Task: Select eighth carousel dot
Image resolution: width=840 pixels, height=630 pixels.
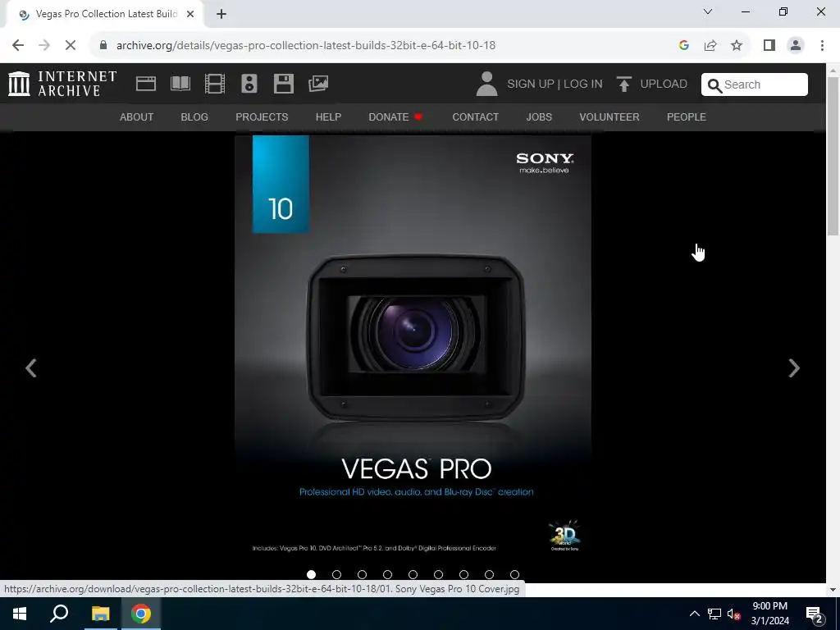Action: 489,574
